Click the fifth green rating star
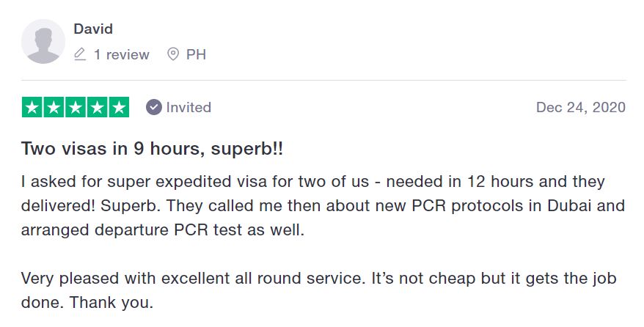The height and width of the screenshot is (327, 644). [119, 107]
